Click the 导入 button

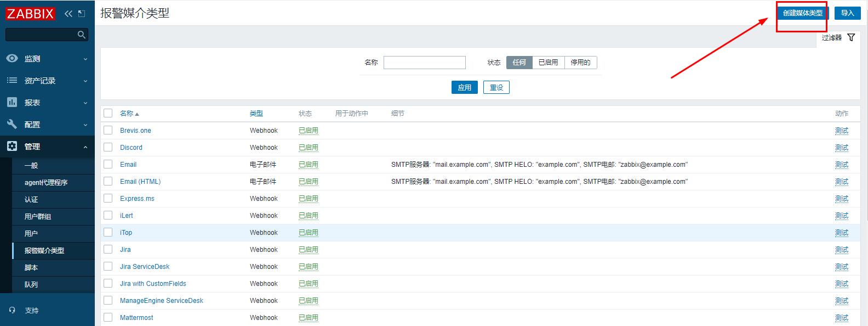click(847, 13)
